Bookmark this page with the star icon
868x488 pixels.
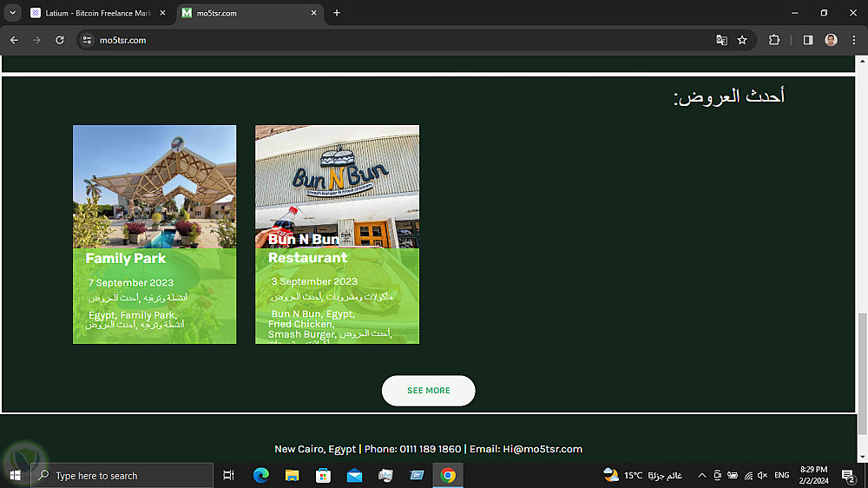coord(742,40)
